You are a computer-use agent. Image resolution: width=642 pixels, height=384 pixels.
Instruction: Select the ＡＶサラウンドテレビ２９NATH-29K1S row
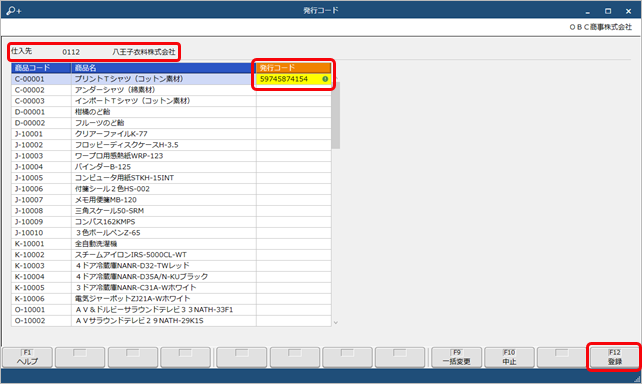click(171, 321)
